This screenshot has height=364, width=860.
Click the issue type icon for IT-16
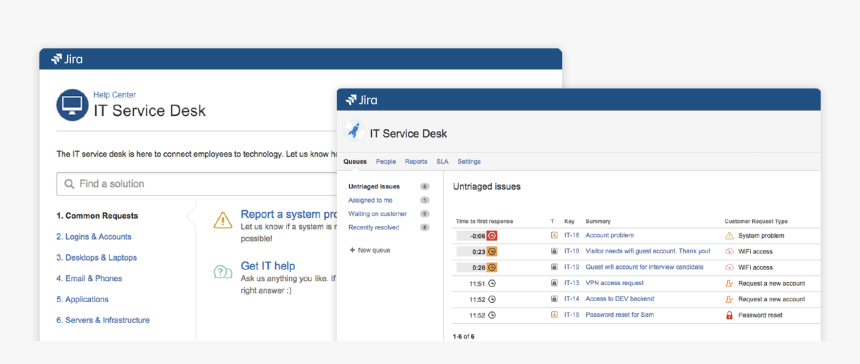point(554,235)
